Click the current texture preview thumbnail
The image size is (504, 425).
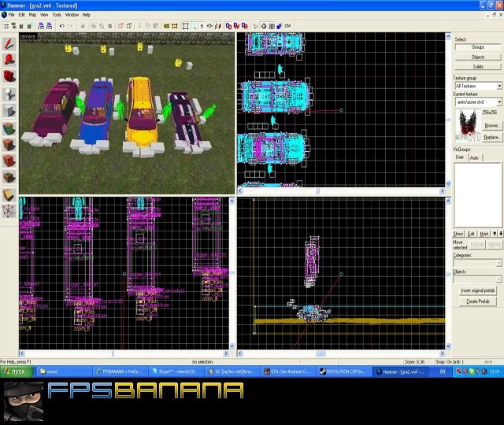[467, 126]
